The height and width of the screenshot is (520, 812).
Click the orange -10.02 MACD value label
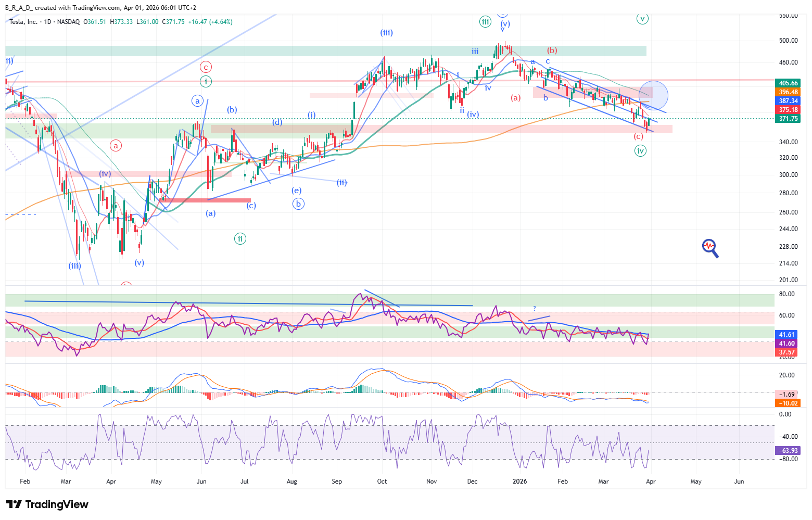(x=788, y=403)
